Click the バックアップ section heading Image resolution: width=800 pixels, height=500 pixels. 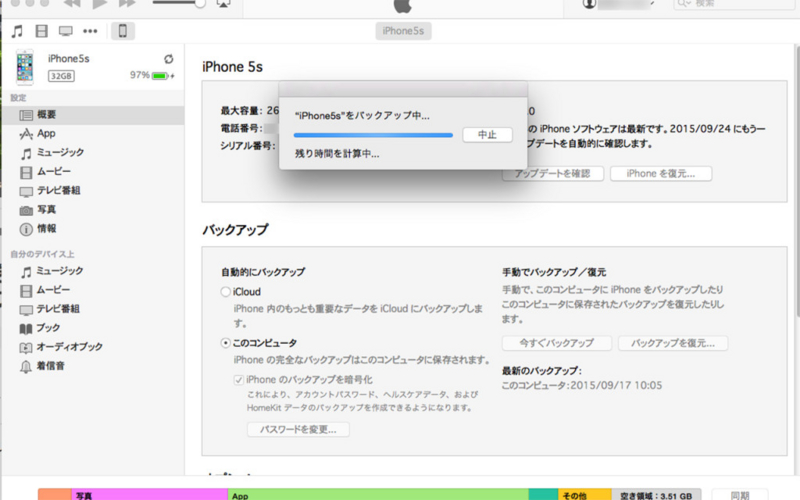click(x=235, y=230)
